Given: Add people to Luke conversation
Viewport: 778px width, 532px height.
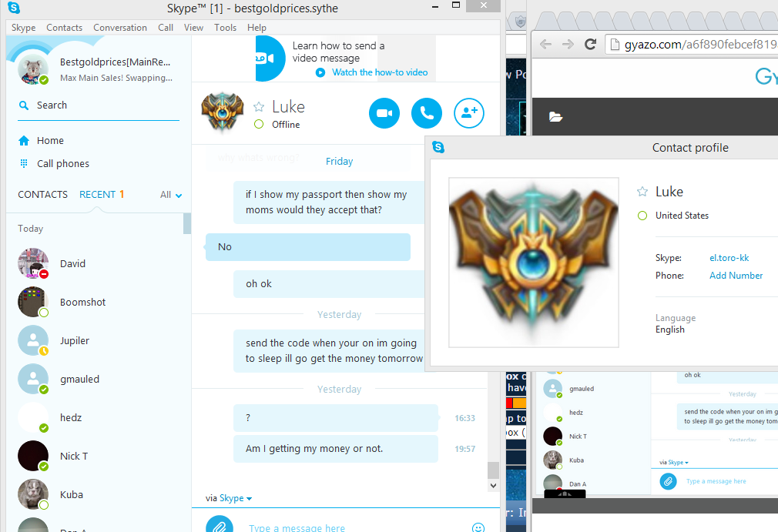Looking at the screenshot, I should 469,113.
